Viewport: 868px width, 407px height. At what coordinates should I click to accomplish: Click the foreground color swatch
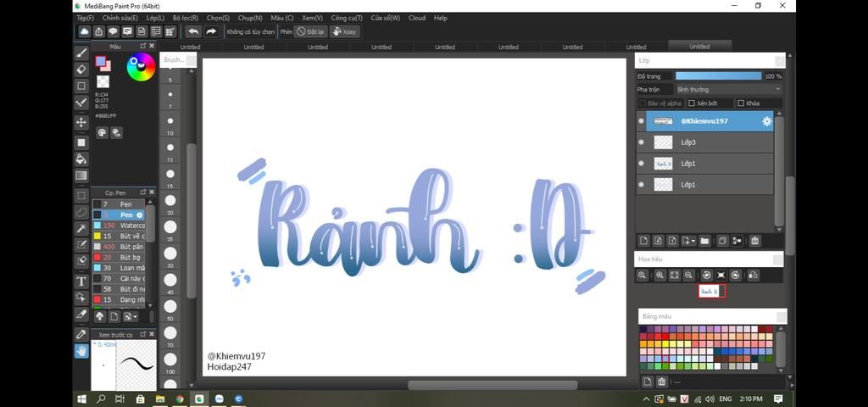(x=100, y=61)
